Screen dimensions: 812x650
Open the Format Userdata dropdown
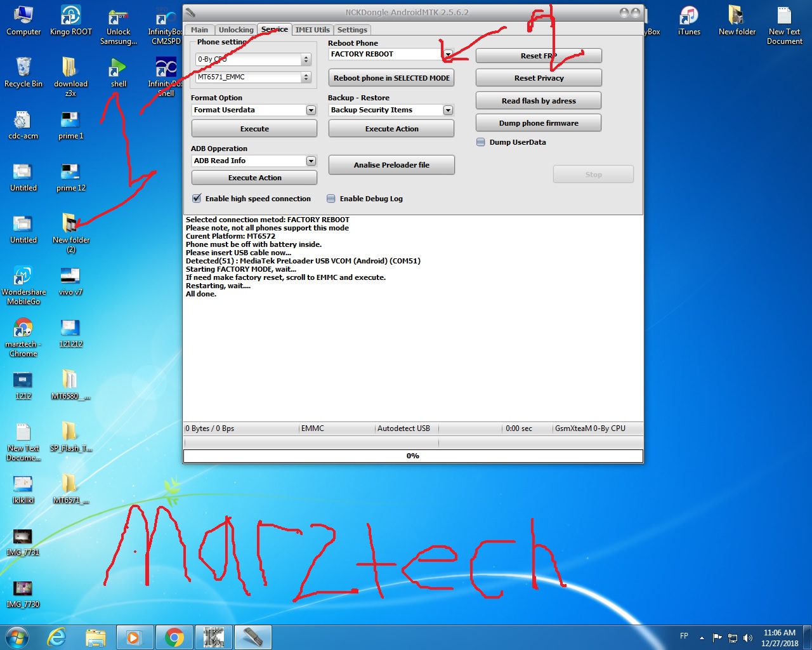tap(311, 110)
